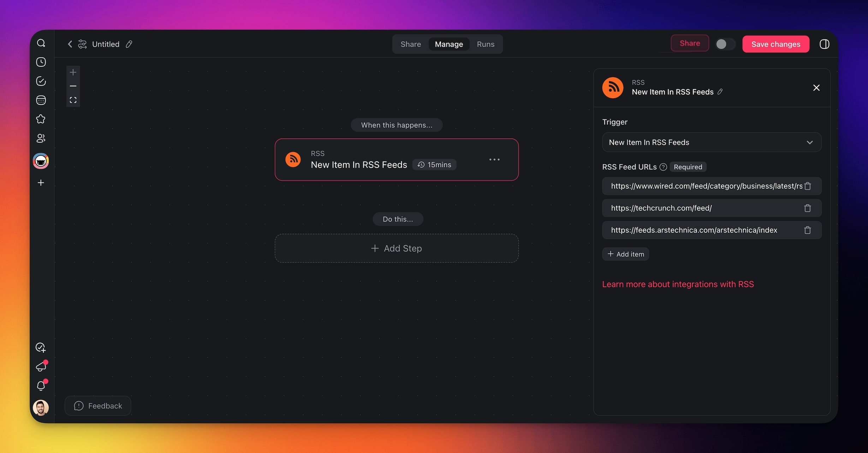This screenshot has width=868, height=453.
Task: Enable the workflow on/off switch
Action: tap(725, 44)
